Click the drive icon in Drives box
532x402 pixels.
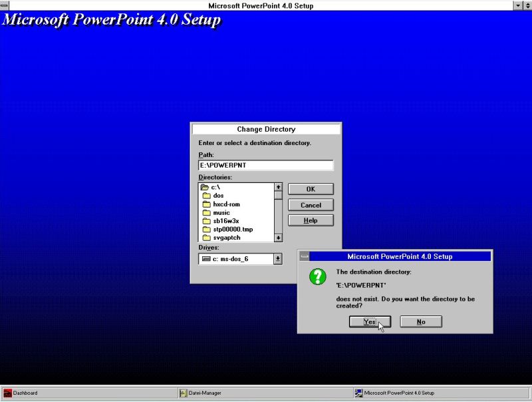point(206,259)
